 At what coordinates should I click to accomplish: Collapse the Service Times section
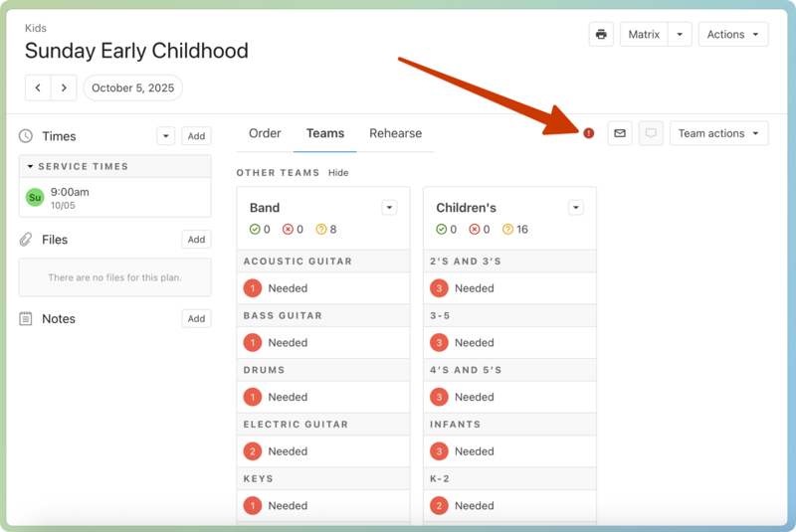pyautogui.click(x=31, y=167)
